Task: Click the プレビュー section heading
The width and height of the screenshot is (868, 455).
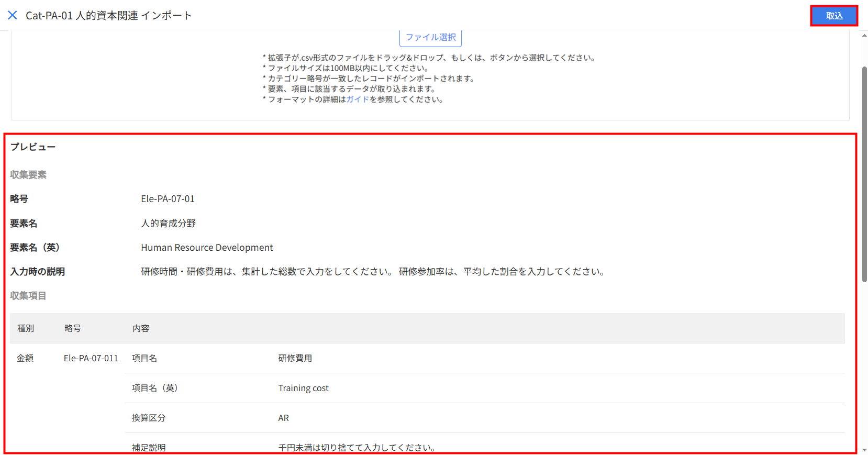Action: [x=33, y=147]
